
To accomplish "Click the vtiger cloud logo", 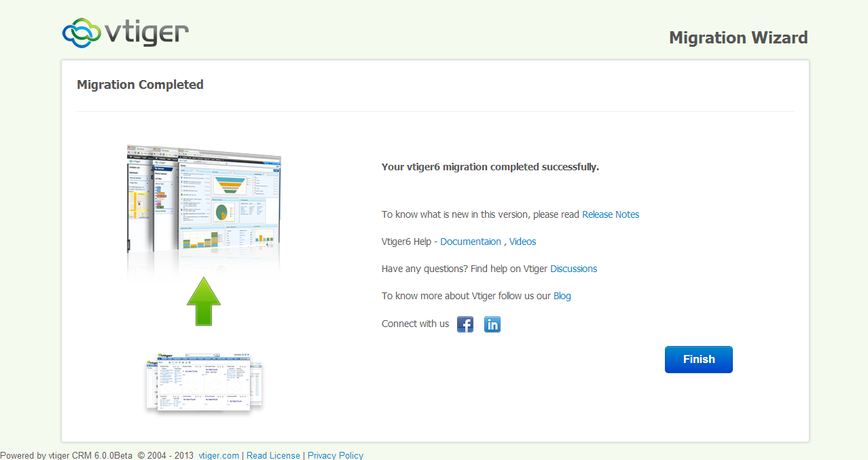I will pyautogui.click(x=125, y=33).
